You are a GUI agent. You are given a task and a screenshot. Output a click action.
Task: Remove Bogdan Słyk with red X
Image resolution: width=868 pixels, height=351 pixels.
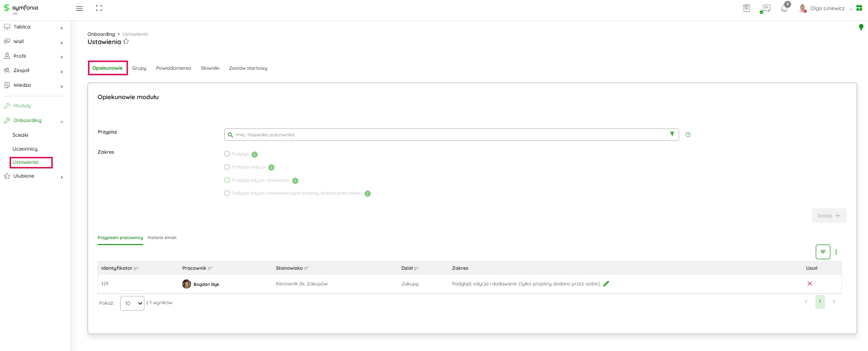(x=809, y=284)
